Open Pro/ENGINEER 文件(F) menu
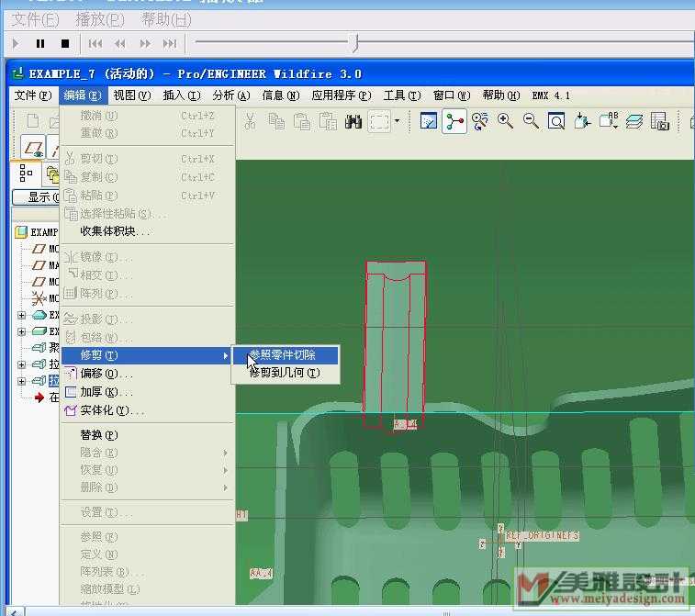 click(33, 95)
